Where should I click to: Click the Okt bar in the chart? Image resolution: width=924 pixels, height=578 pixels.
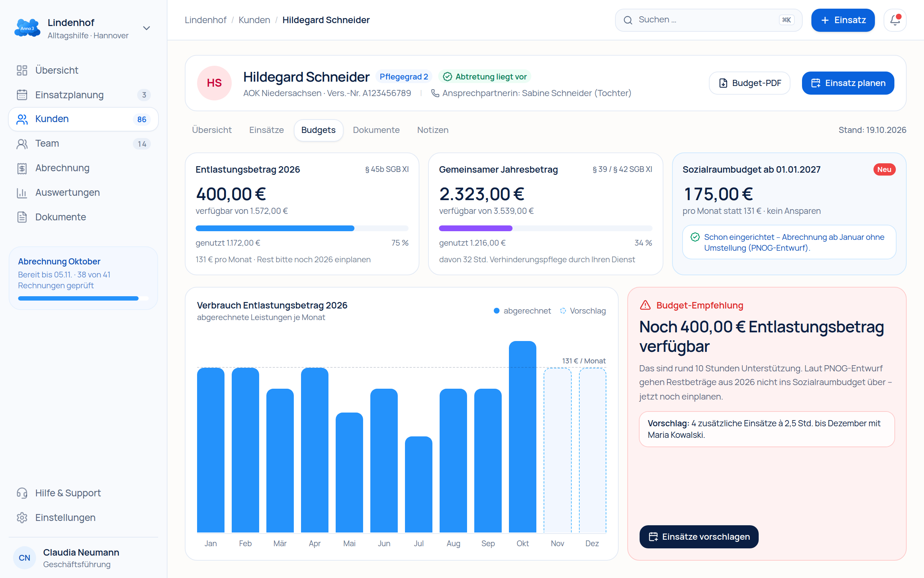tap(522, 436)
